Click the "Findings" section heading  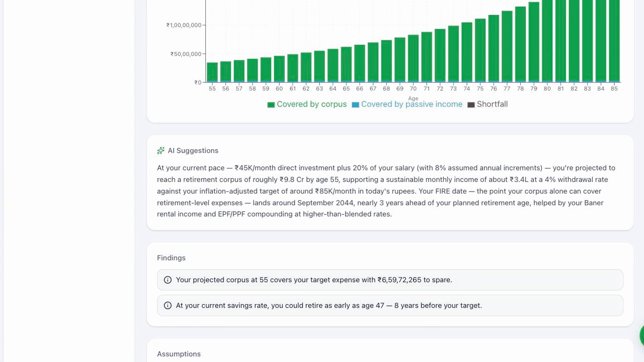point(171,258)
